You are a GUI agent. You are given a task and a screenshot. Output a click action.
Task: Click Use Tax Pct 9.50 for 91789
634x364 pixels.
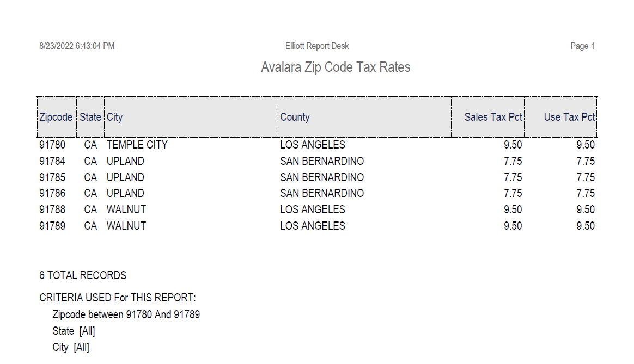(x=586, y=226)
